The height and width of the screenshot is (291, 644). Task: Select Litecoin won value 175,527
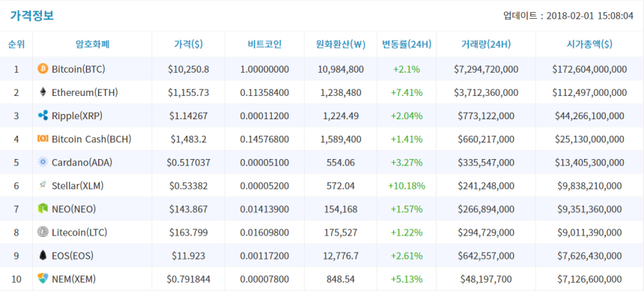[x=341, y=232]
